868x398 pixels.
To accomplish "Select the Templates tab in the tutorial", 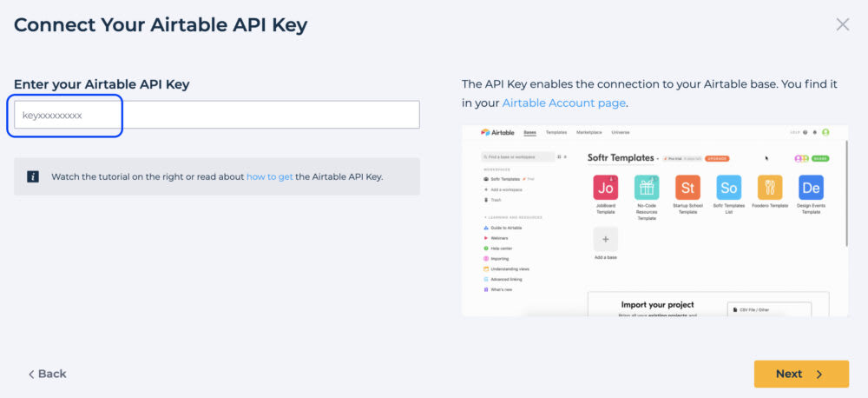I will point(556,132).
